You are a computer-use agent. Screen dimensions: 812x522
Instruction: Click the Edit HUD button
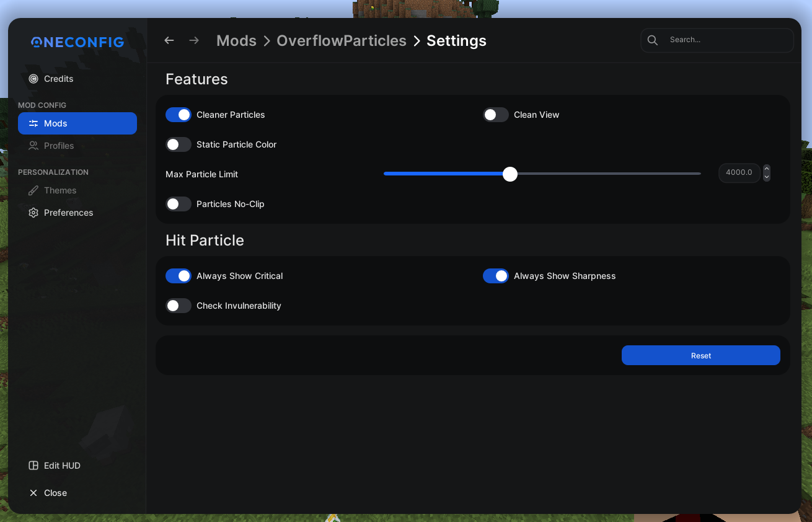[55, 466]
